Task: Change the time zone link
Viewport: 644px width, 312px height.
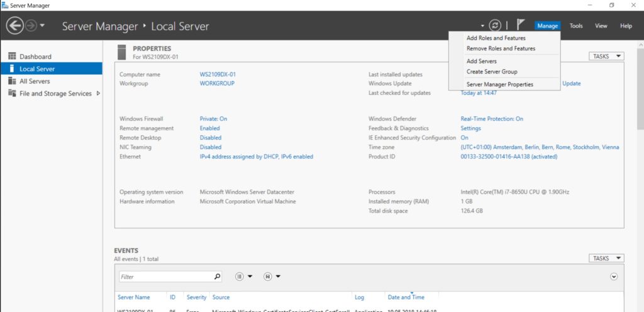Action: click(x=540, y=147)
